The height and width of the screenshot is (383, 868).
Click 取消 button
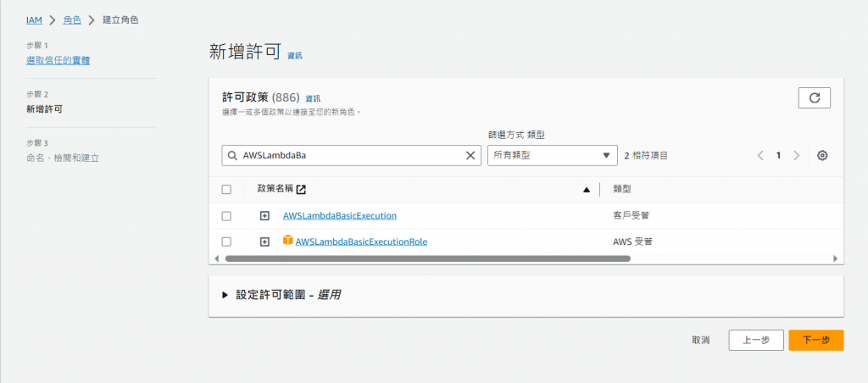tap(701, 341)
